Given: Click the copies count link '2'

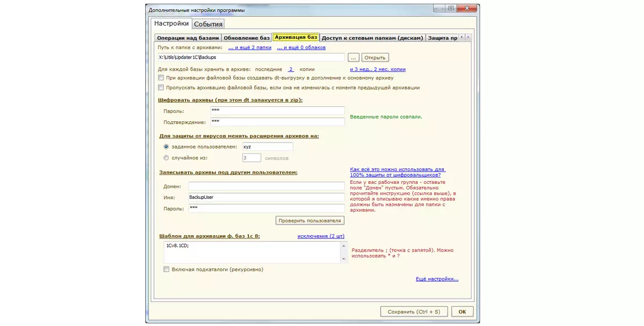Looking at the screenshot, I should (291, 69).
